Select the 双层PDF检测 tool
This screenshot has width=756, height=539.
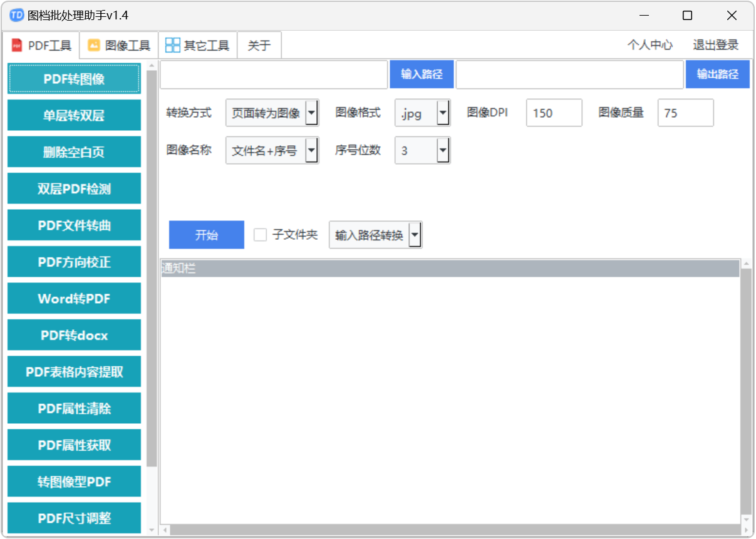coord(74,189)
